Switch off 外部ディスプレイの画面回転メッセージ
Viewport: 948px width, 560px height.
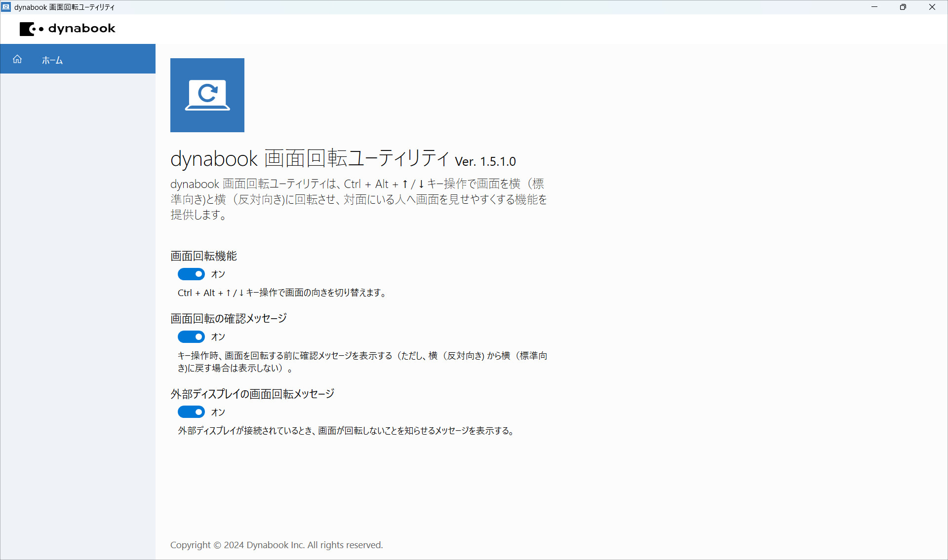pyautogui.click(x=191, y=411)
